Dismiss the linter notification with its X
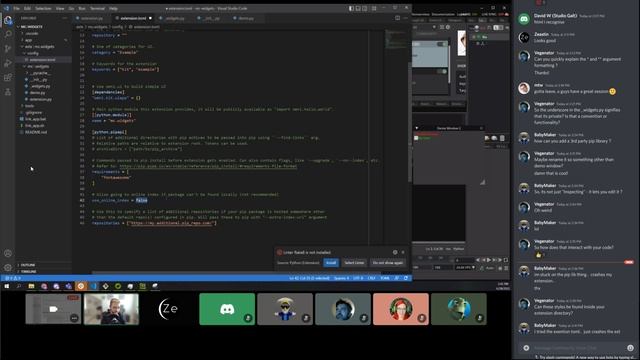640x360 pixels. pos(403,252)
